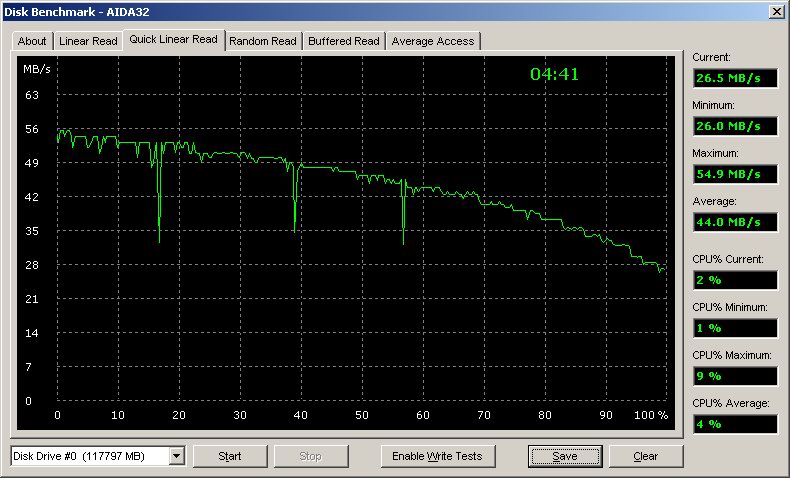Go to the Average Access tab

[433, 41]
